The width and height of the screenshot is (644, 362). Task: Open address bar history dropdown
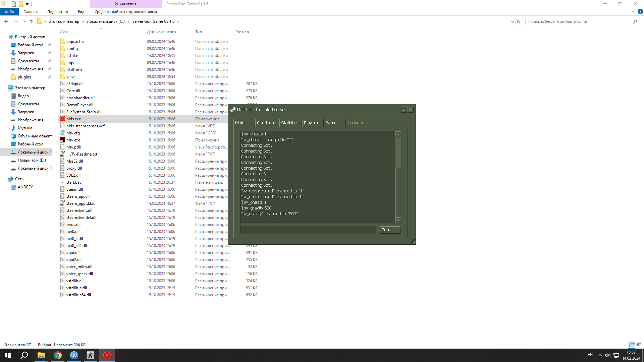coord(513,21)
